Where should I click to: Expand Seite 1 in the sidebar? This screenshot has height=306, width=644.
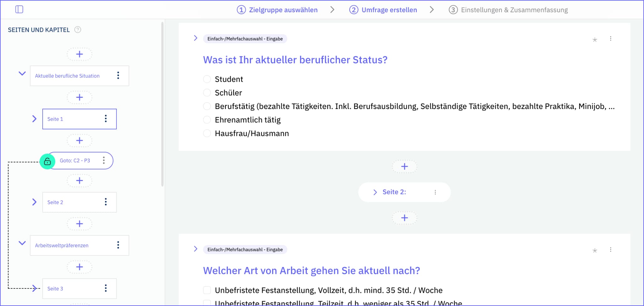tap(35, 119)
